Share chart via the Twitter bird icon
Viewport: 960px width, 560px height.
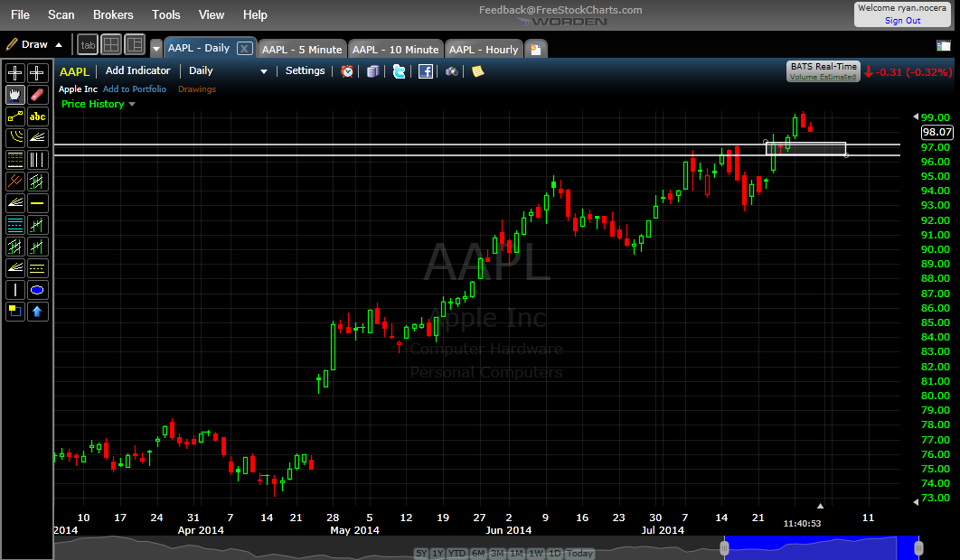[x=400, y=71]
